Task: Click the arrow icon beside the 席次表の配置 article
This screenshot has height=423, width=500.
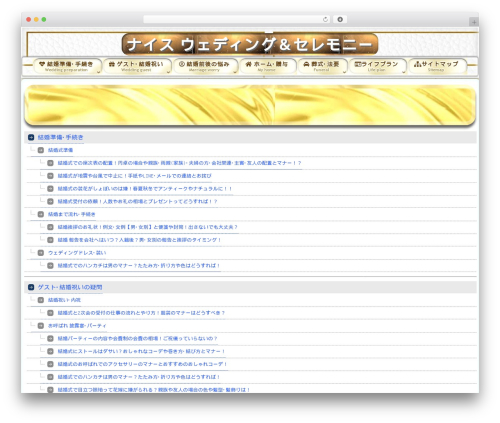Action: 50,163
